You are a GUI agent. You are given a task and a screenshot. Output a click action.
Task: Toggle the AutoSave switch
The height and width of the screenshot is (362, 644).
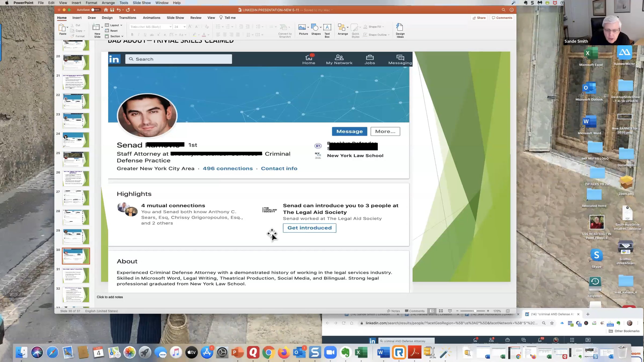[95, 10]
